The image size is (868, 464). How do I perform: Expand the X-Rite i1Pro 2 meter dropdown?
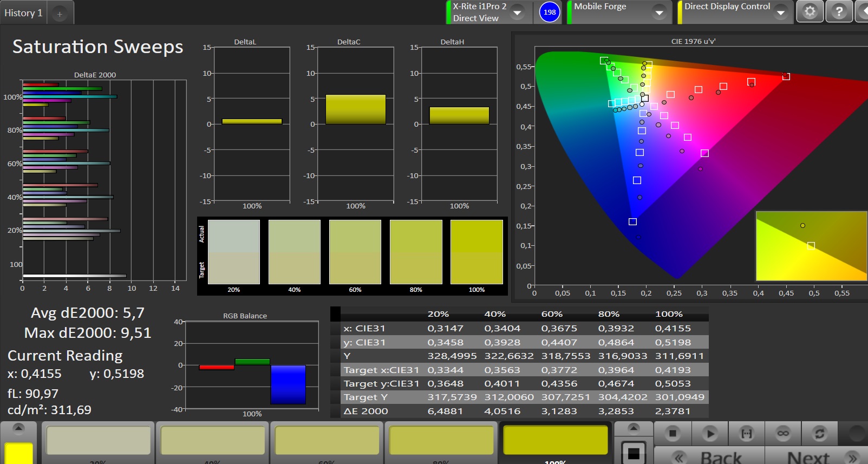[518, 12]
